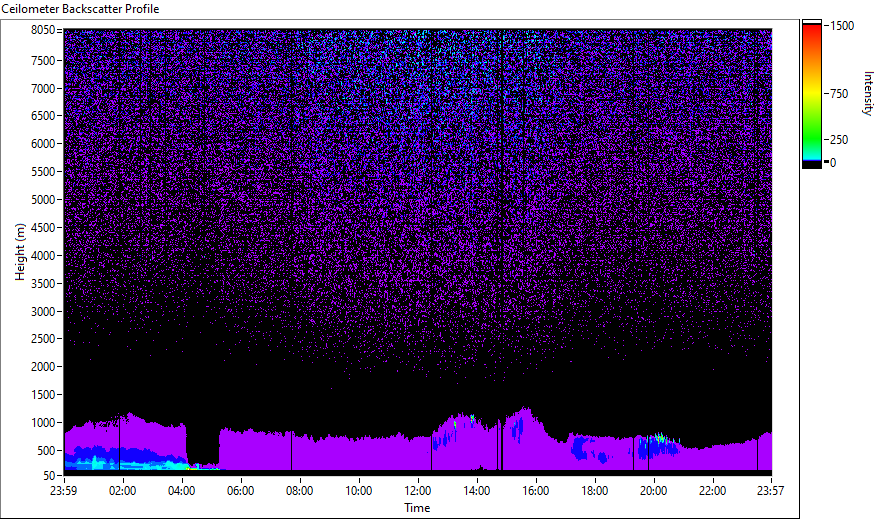Click the 3000 height axis value
The image size is (878, 519).
coord(43,312)
